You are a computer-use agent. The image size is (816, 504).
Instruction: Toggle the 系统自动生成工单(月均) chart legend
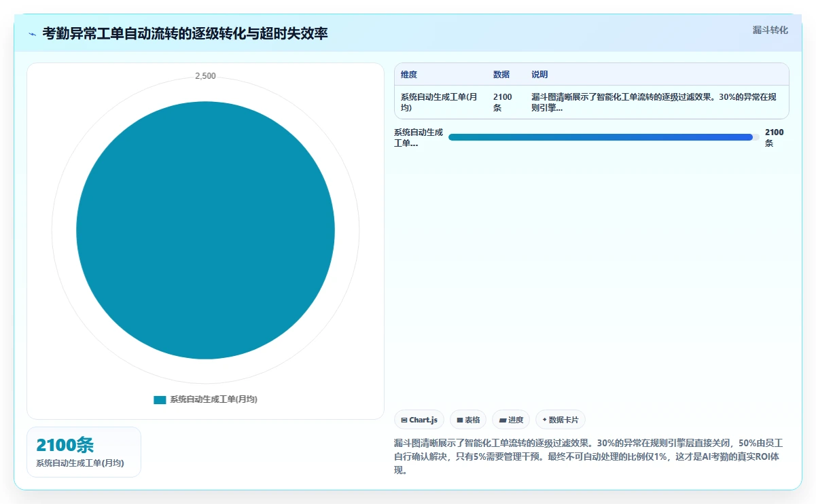[x=205, y=399]
